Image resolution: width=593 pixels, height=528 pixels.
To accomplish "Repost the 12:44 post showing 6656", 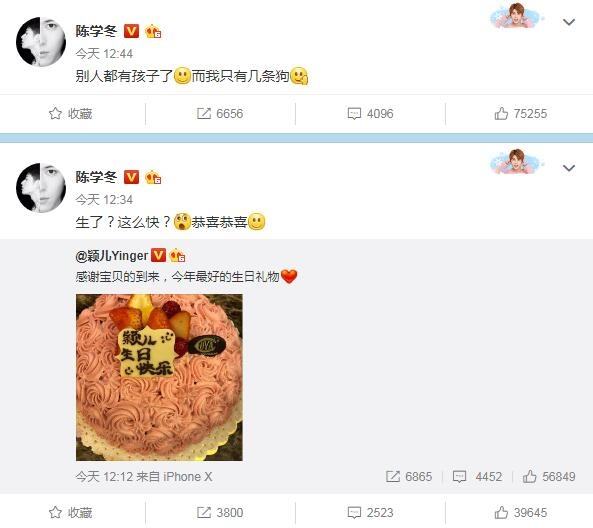I will 220,113.
